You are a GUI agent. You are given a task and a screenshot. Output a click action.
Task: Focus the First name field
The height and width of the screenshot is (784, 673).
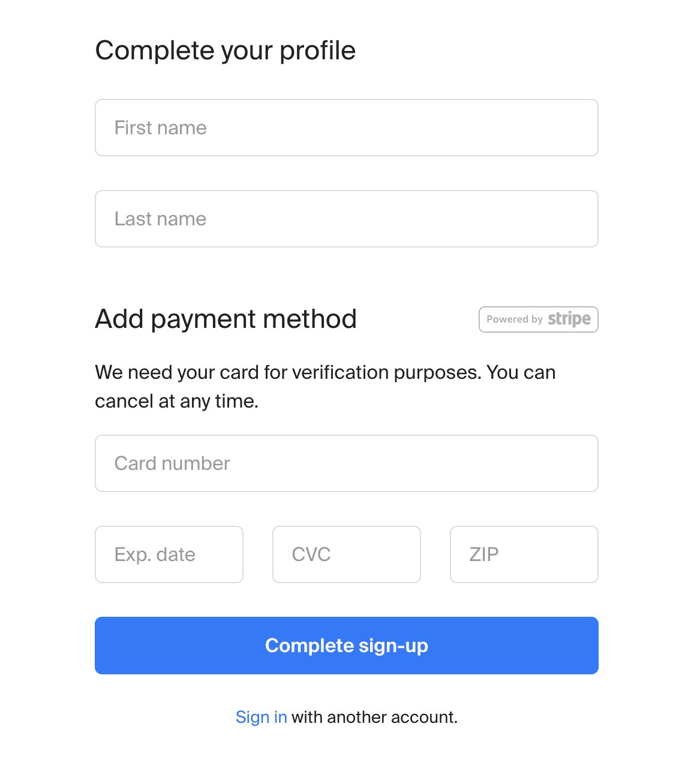pos(346,128)
